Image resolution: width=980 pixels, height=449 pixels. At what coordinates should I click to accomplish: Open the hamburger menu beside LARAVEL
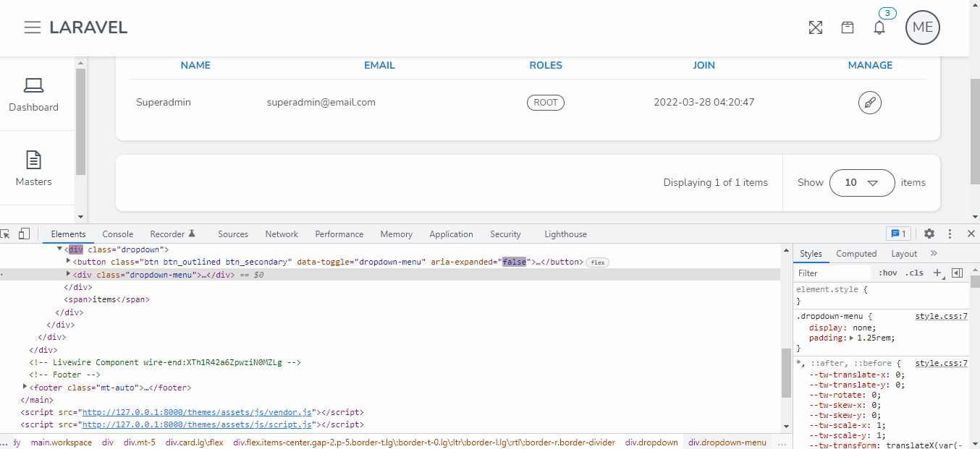click(x=32, y=27)
